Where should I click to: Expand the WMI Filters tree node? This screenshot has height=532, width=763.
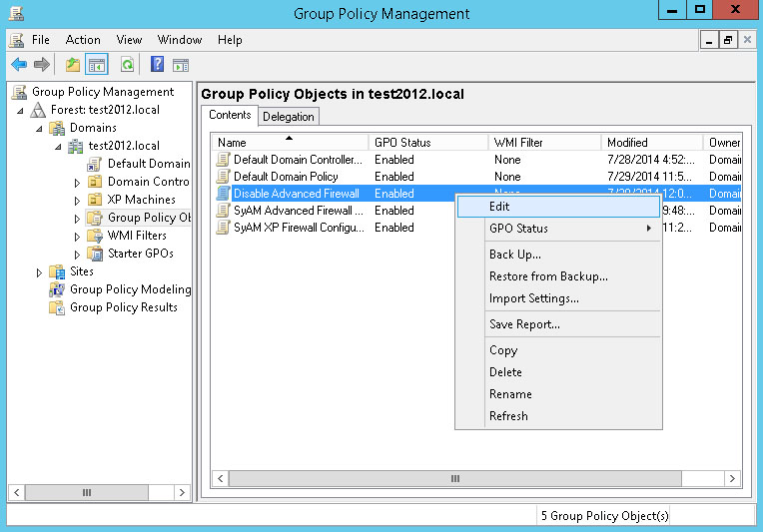click(x=78, y=237)
